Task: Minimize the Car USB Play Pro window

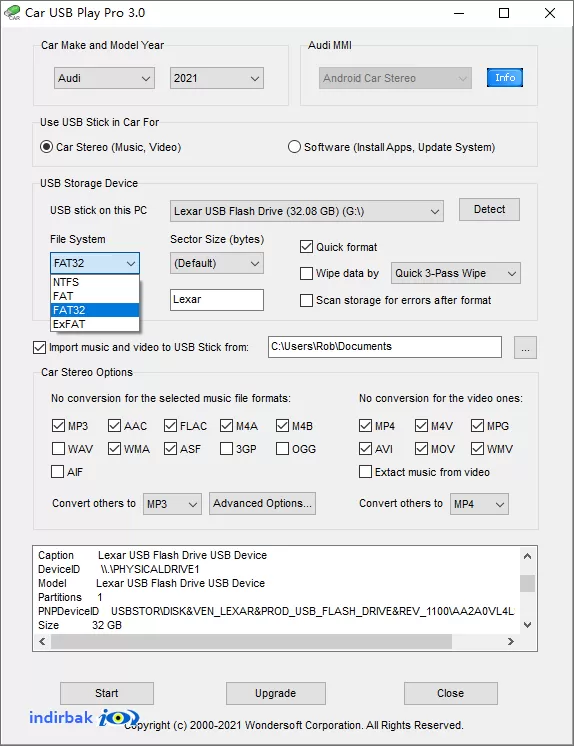Action: (459, 13)
